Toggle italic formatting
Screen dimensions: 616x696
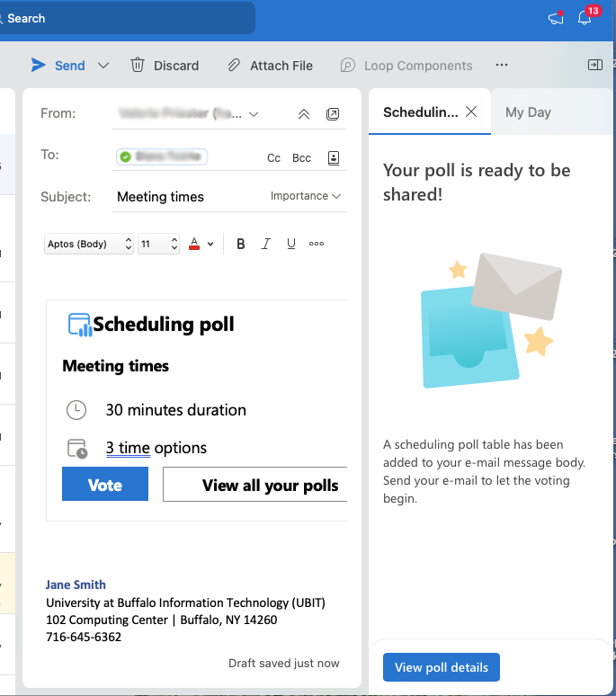265,244
